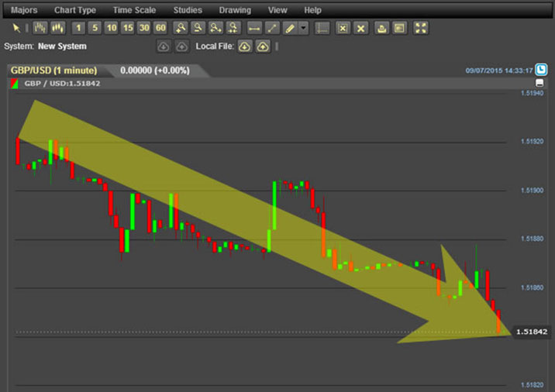Select the arrow pointer tool

pyautogui.click(x=16, y=28)
